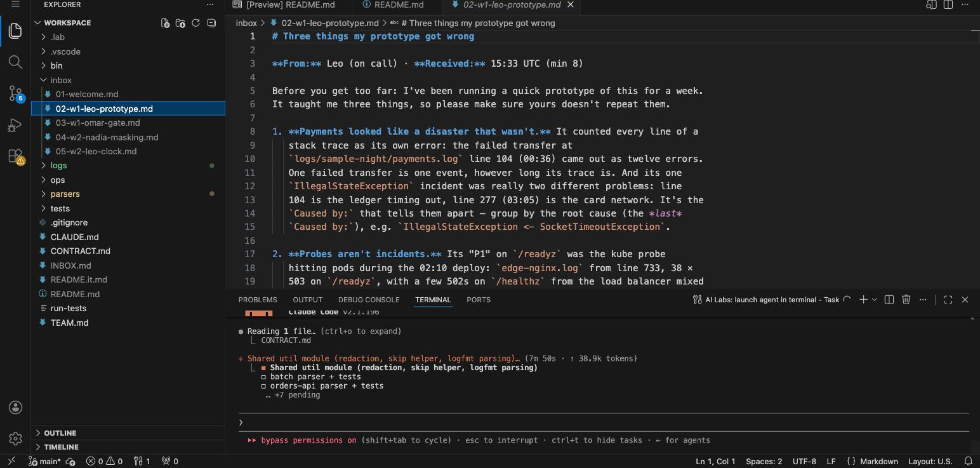Click the hamburger application menu icon
980x468 pixels.
15,4
